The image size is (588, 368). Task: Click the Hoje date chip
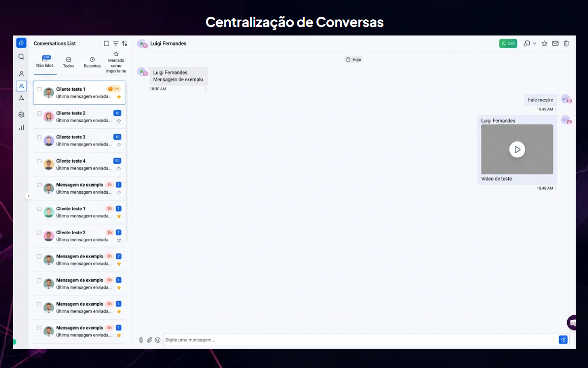(x=354, y=60)
